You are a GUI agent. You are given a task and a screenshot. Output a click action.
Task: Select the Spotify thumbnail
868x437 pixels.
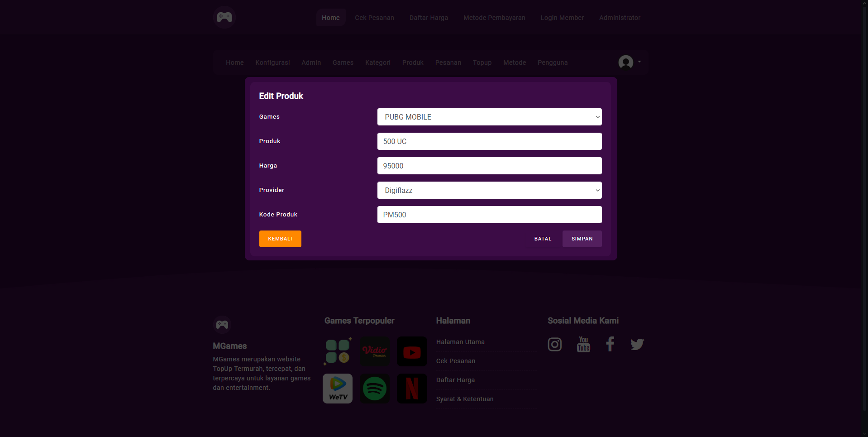[x=375, y=389]
